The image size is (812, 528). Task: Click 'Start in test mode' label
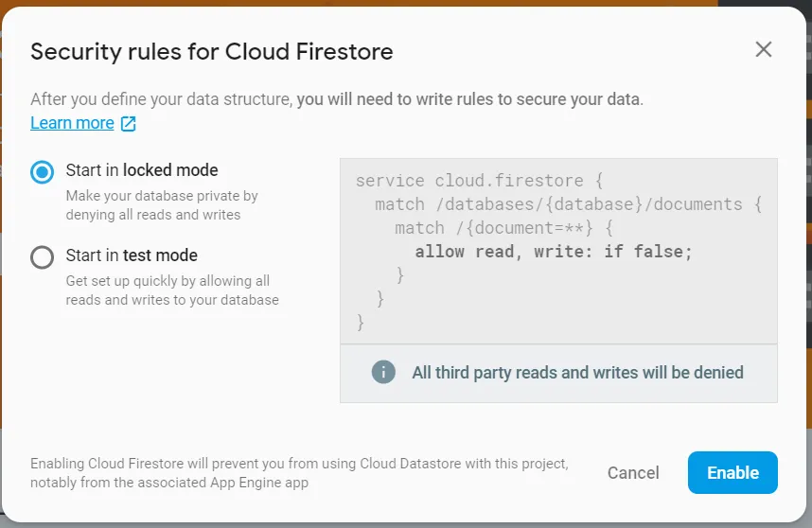pyautogui.click(x=132, y=255)
